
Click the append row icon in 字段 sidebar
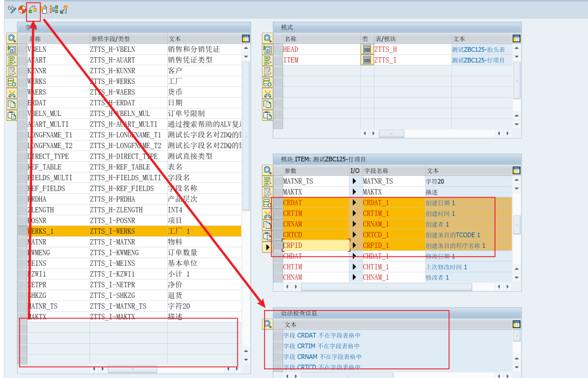tap(12, 82)
